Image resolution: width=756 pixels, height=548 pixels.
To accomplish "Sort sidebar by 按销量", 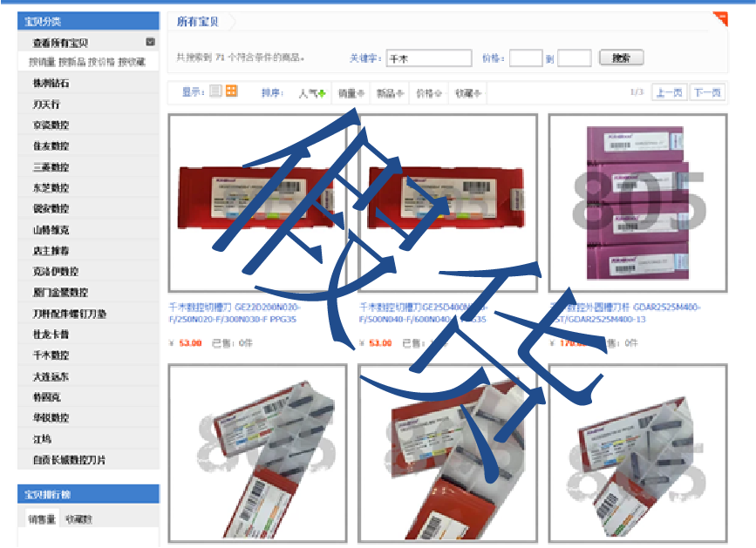I will coord(43,62).
